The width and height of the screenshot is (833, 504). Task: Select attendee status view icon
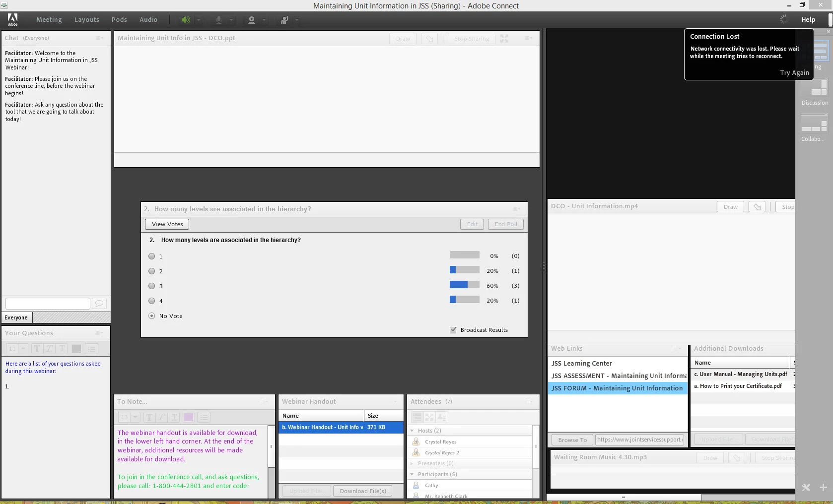click(442, 417)
